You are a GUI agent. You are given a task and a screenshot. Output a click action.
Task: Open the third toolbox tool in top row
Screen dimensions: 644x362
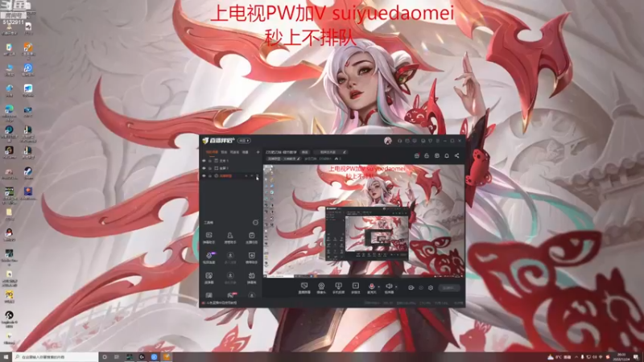tap(251, 237)
